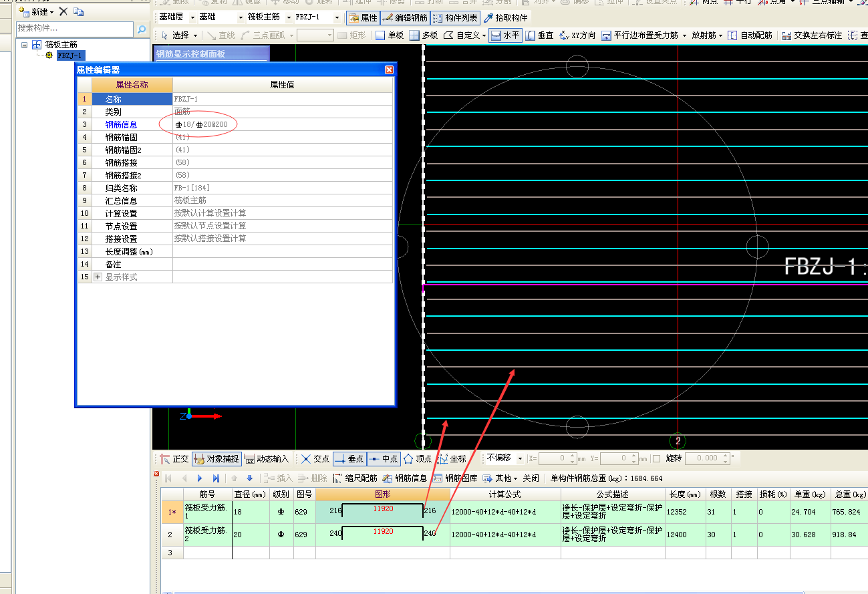Close the 属性编辑器 property editor window
868x594 pixels.
389,69
